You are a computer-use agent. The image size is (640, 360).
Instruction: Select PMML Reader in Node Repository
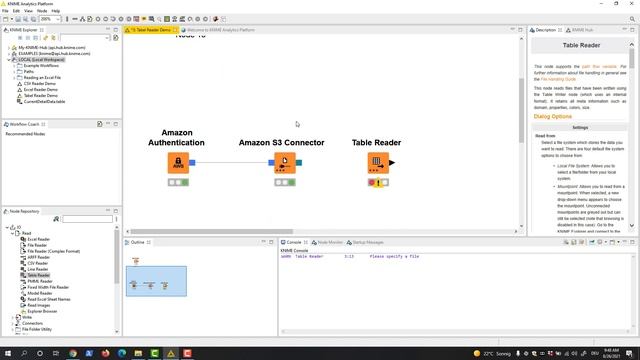point(40,281)
